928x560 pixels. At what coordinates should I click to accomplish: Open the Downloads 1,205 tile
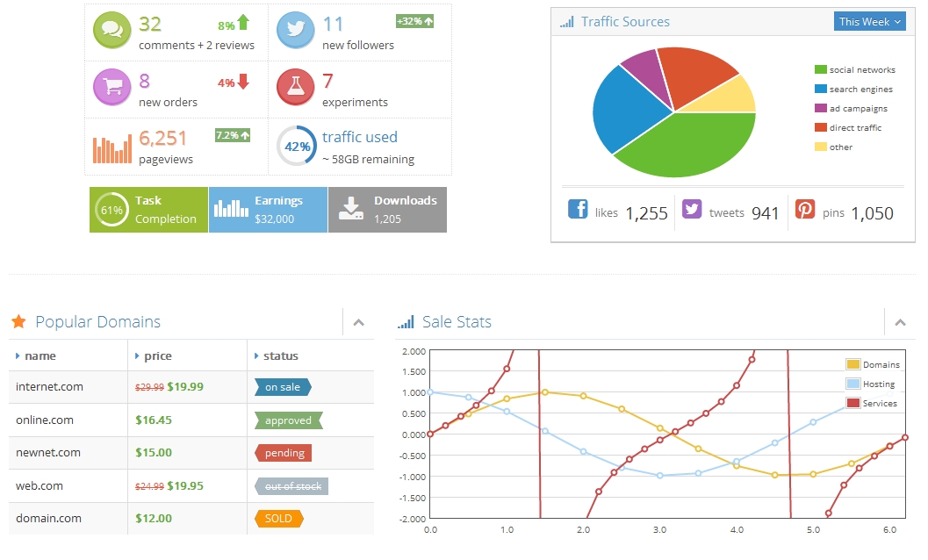tap(388, 210)
